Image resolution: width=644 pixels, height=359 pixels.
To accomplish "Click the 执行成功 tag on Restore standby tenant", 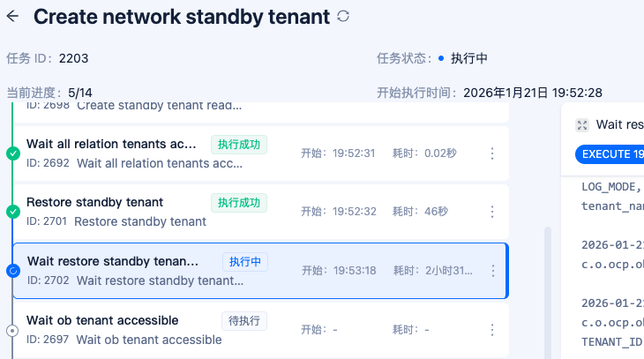I will pyautogui.click(x=238, y=203).
